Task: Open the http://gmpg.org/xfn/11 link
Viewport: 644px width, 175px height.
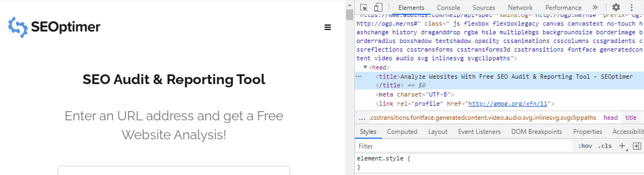Action: click(x=508, y=104)
